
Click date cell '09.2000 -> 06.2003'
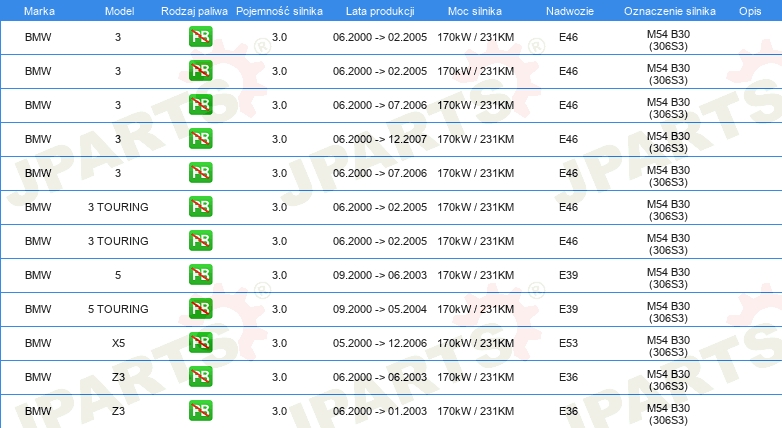380,275
